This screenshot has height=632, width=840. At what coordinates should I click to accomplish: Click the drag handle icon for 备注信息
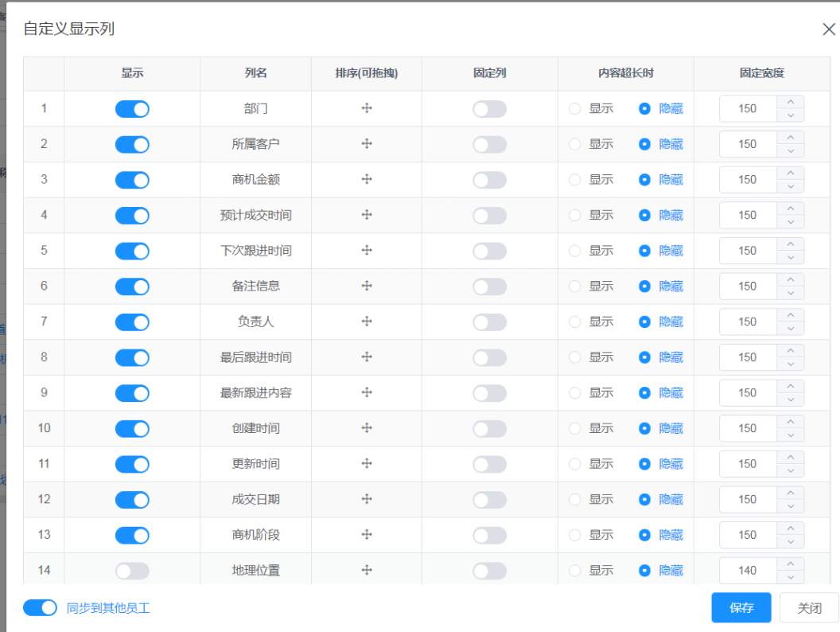coord(366,286)
